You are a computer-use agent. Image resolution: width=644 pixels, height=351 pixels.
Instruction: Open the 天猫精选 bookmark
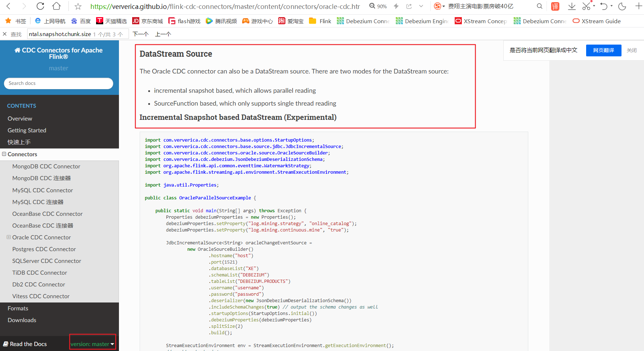[111, 21]
